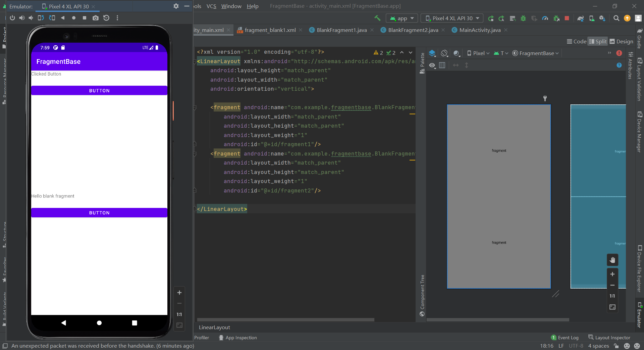Image resolution: width=644 pixels, height=350 pixels.
Task: Click Make Project hammer icon
Action: coord(378,18)
